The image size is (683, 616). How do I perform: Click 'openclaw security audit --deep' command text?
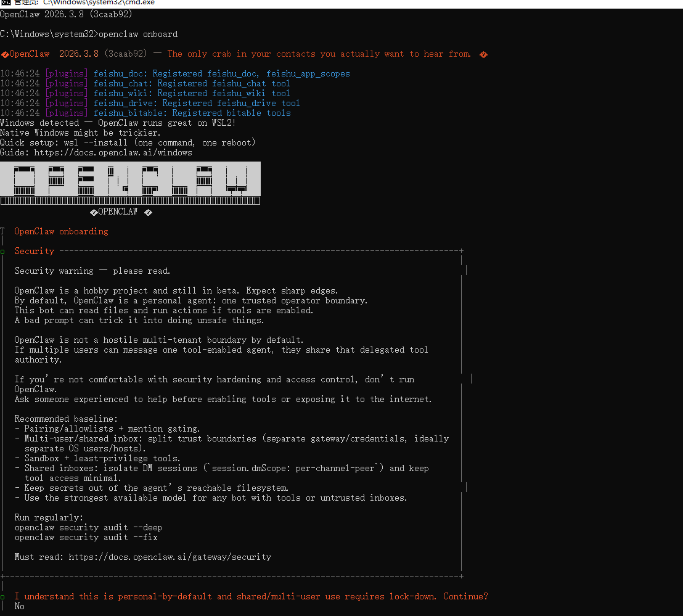[88, 528]
